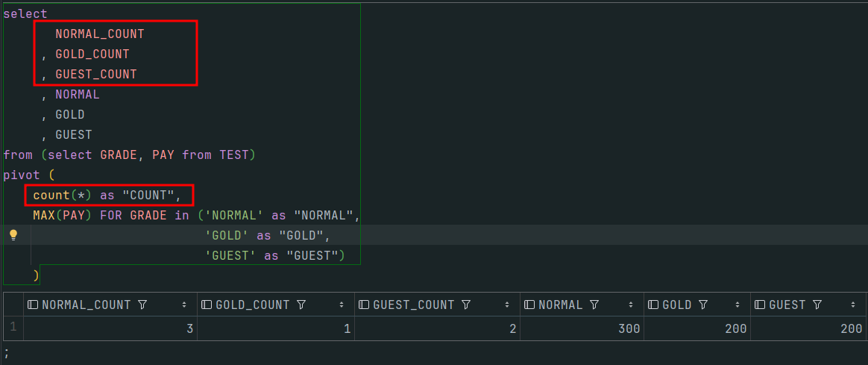The image size is (868, 365).
Task: Click the TEST table name in the subquery
Action: [234, 155]
